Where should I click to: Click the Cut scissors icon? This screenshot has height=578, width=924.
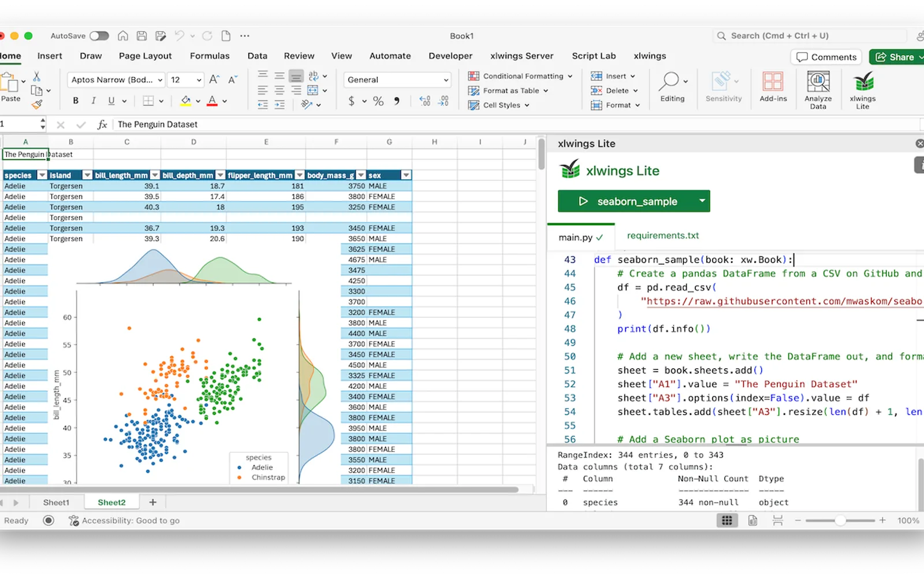click(x=36, y=76)
